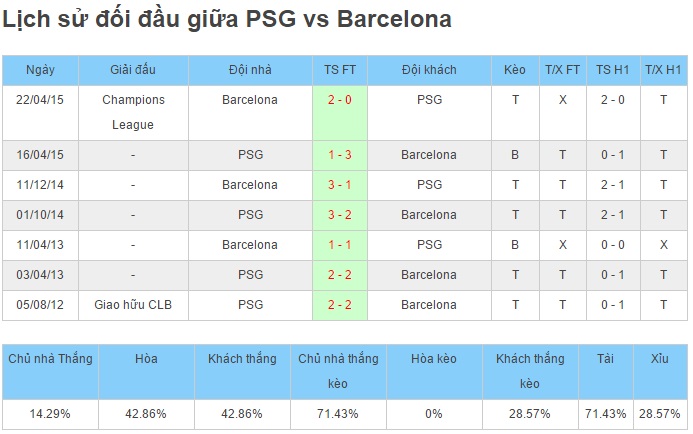Open the 1 - 3 score on 16/04/15
The height and width of the screenshot is (434, 693).
pos(339,155)
